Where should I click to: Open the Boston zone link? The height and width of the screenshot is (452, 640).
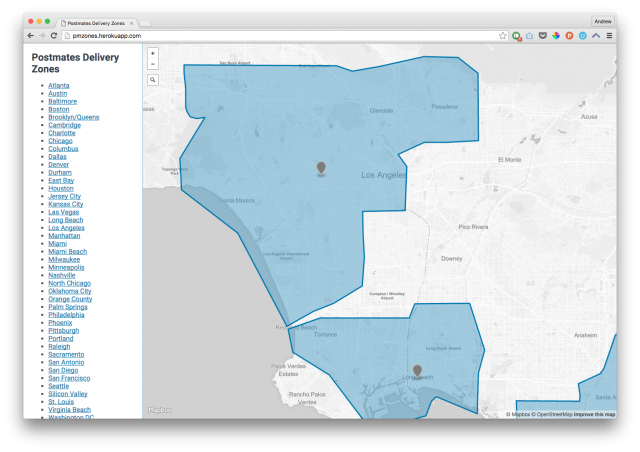click(x=59, y=109)
